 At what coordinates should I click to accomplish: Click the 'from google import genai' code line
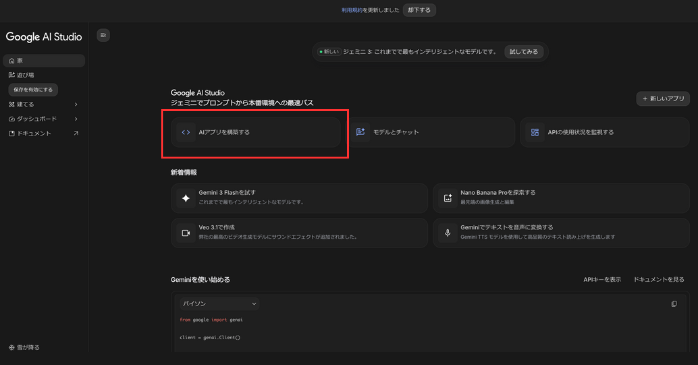pyautogui.click(x=211, y=320)
